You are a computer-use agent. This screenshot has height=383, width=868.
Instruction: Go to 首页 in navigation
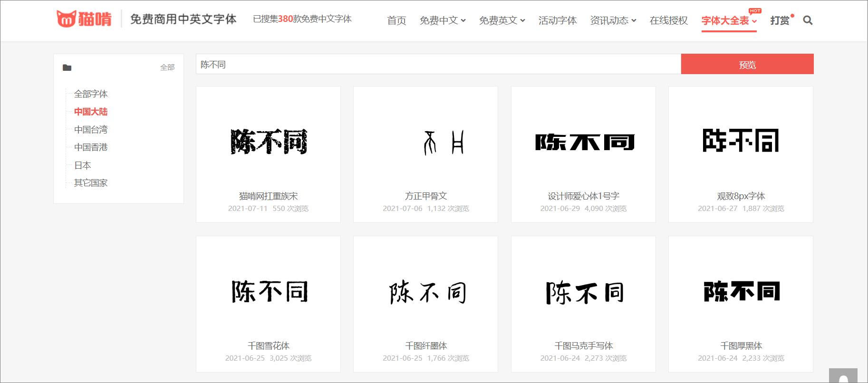[x=396, y=20]
